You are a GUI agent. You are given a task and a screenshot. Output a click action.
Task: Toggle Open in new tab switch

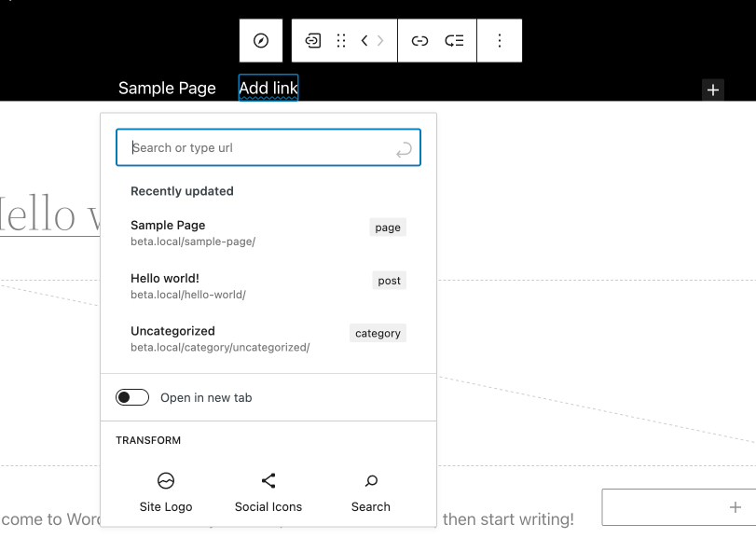point(132,397)
